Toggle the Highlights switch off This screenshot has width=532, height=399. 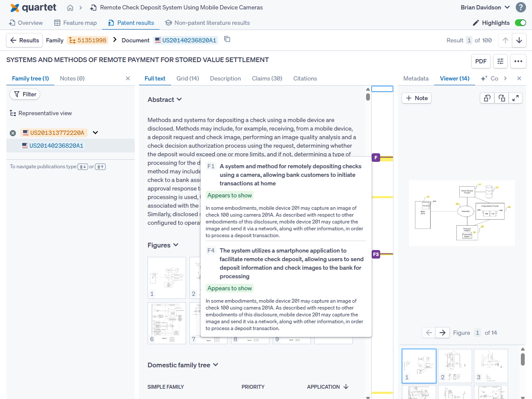click(x=520, y=23)
